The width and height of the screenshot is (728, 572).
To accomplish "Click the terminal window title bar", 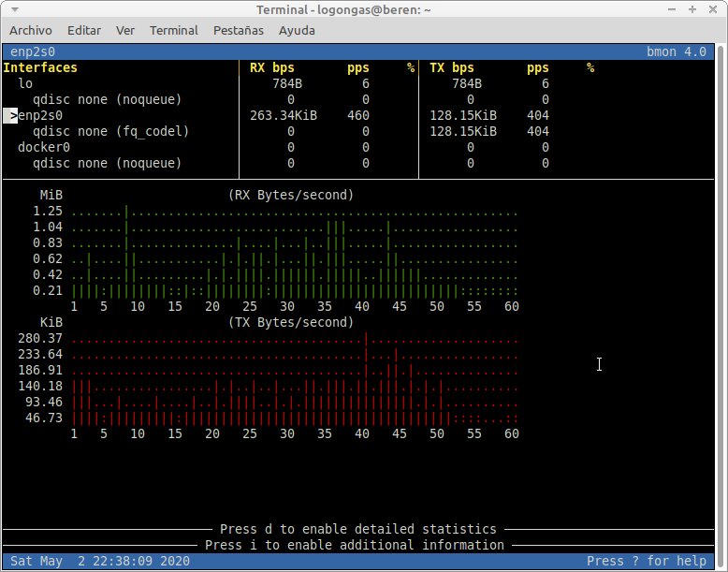I will (x=364, y=9).
